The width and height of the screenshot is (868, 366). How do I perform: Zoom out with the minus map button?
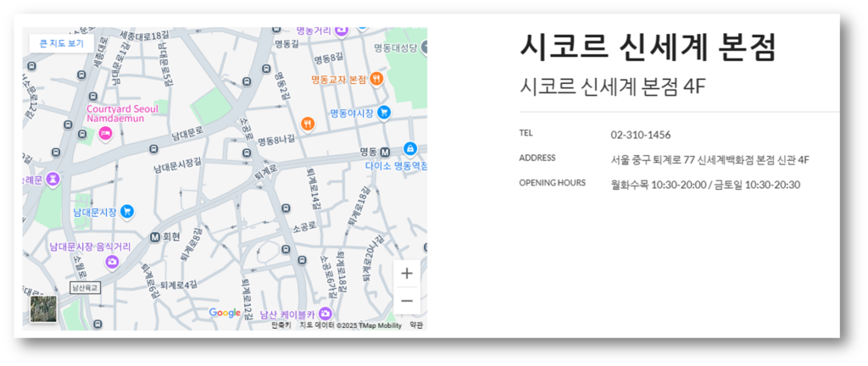point(407,301)
